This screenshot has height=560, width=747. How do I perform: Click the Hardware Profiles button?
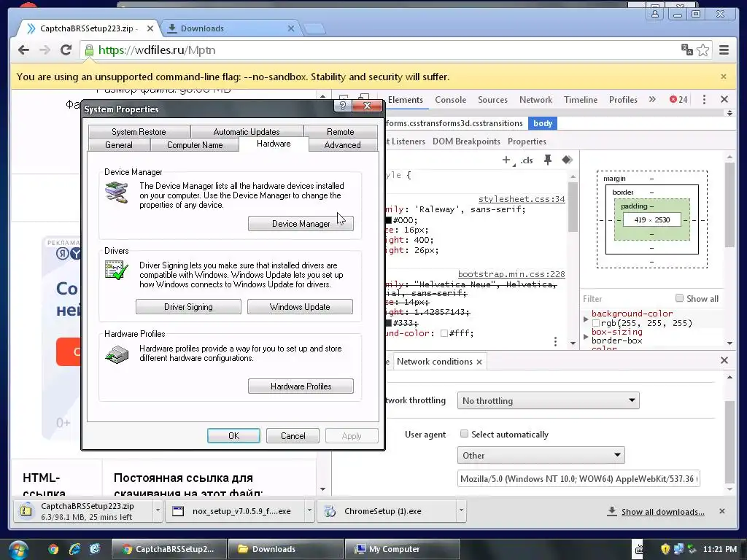(x=301, y=386)
